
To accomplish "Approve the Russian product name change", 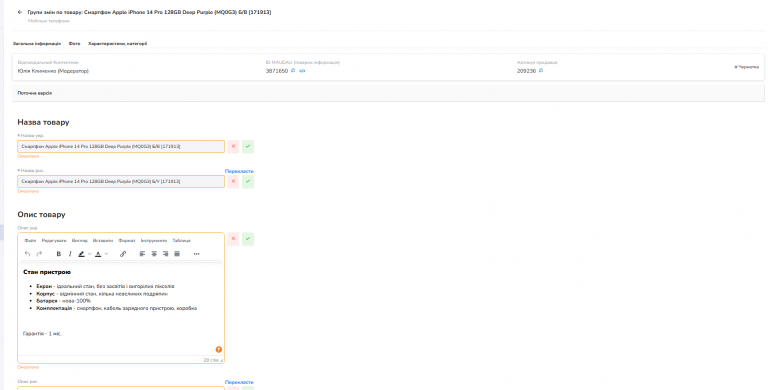I will coord(248,181).
